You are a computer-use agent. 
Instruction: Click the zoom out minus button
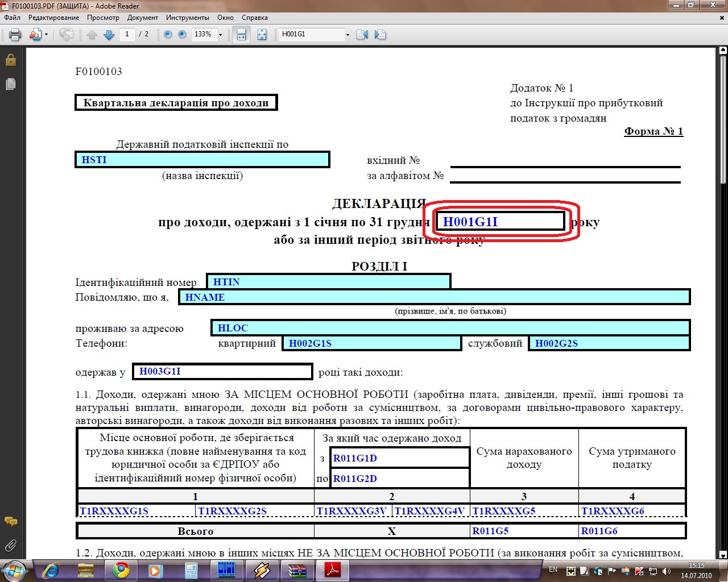[168, 35]
